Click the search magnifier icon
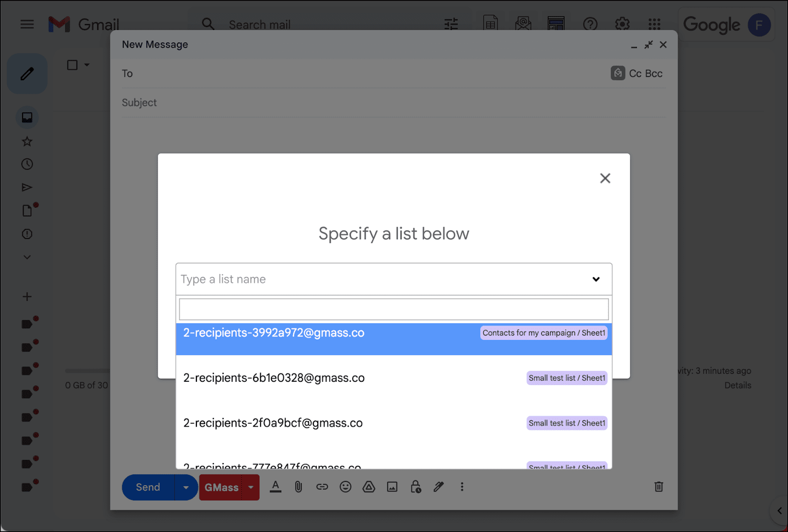This screenshot has height=532, width=788. point(208,24)
